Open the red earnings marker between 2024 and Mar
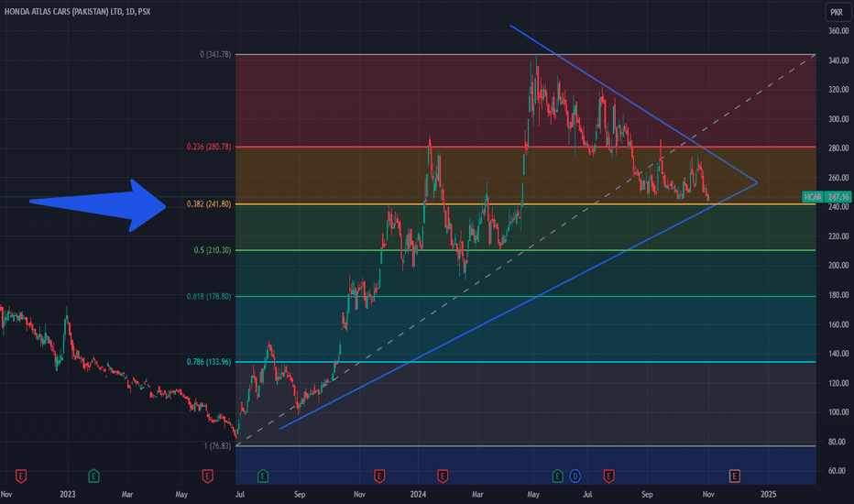Screen dimensions: 854x504 coord(443,477)
